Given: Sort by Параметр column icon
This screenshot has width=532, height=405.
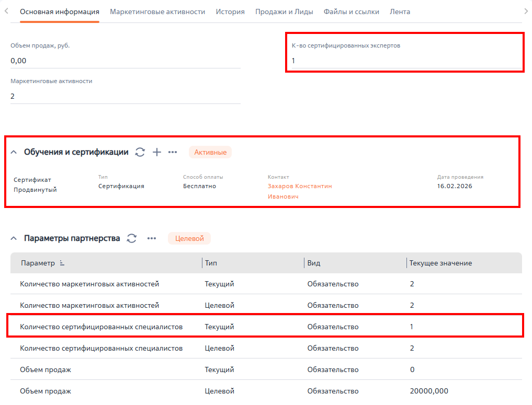Looking at the screenshot, I should click(x=62, y=263).
